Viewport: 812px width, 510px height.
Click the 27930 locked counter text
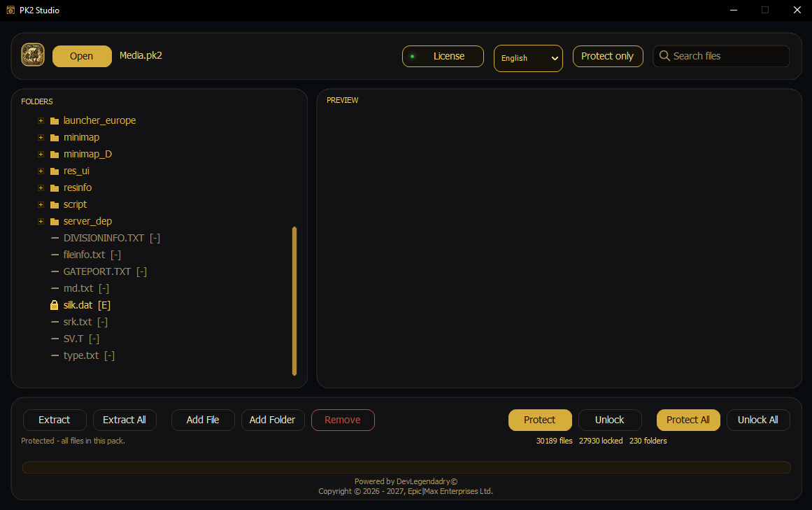tap(601, 441)
